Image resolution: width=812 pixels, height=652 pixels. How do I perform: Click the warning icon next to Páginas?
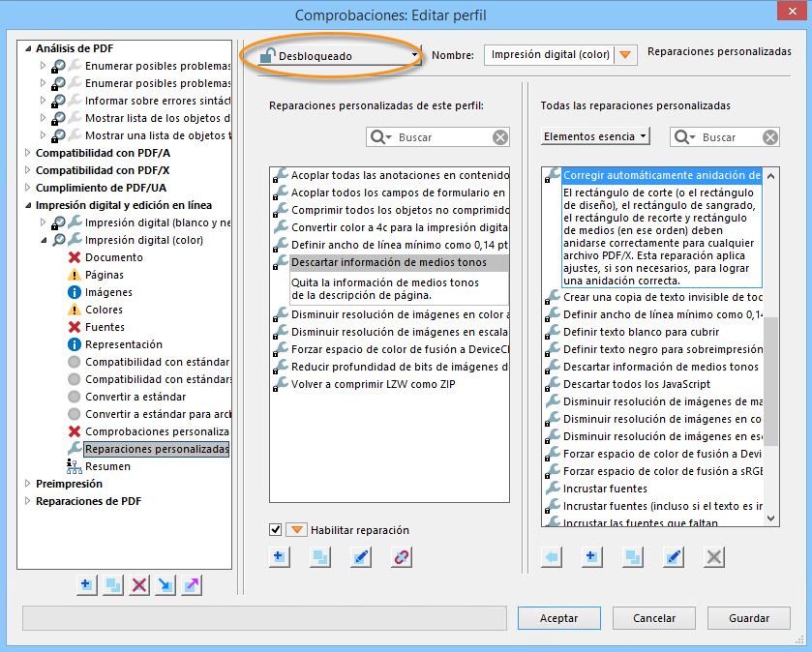click(x=75, y=275)
